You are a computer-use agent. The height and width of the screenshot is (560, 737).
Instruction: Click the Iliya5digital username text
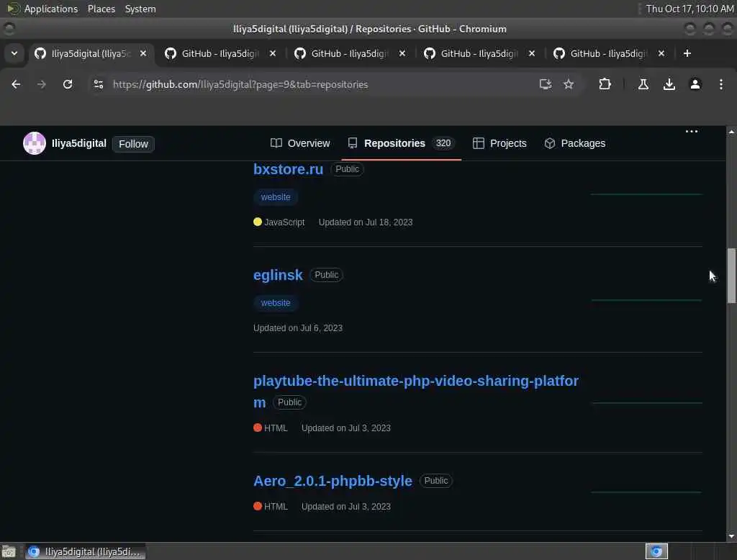(x=79, y=143)
